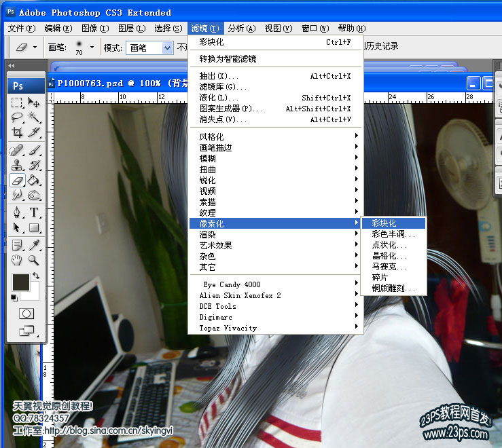Change screen mode button
The height and width of the screenshot is (448, 502).
(26, 331)
